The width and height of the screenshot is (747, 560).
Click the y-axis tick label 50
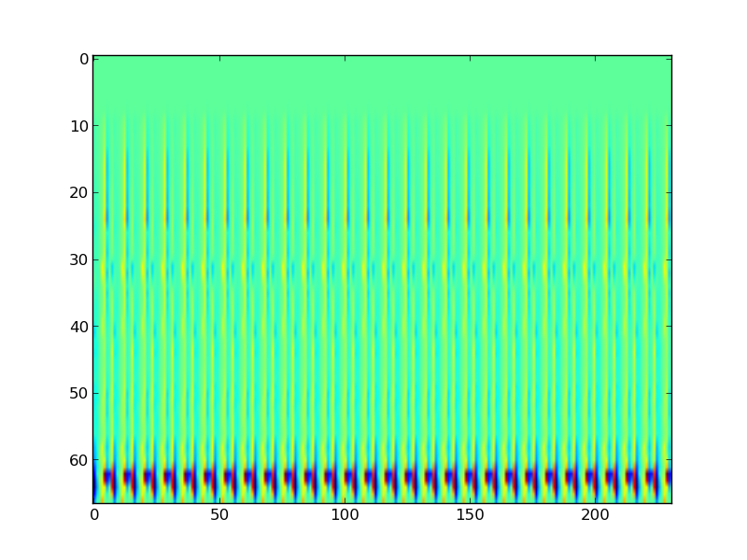pos(79,394)
